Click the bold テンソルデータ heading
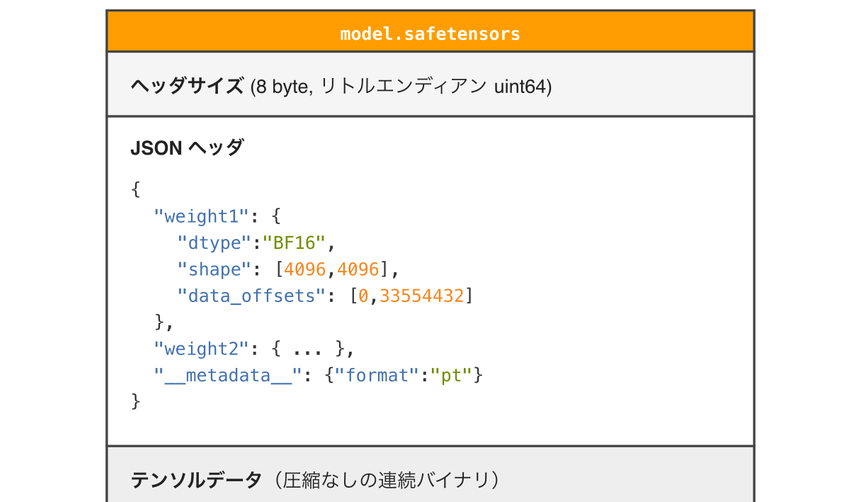The width and height of the screenshot is (862, 502). point(195,480)
